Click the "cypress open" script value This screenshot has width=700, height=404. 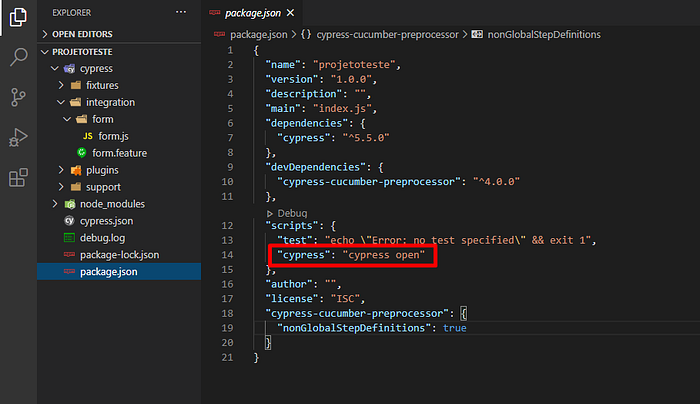(x=383, y=255)
